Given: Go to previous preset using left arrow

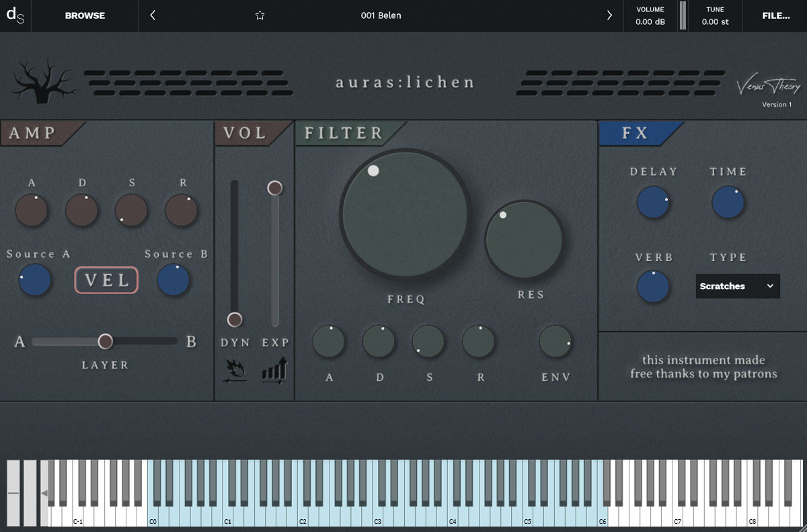Looking at the screenshot, I should (153, 15).
